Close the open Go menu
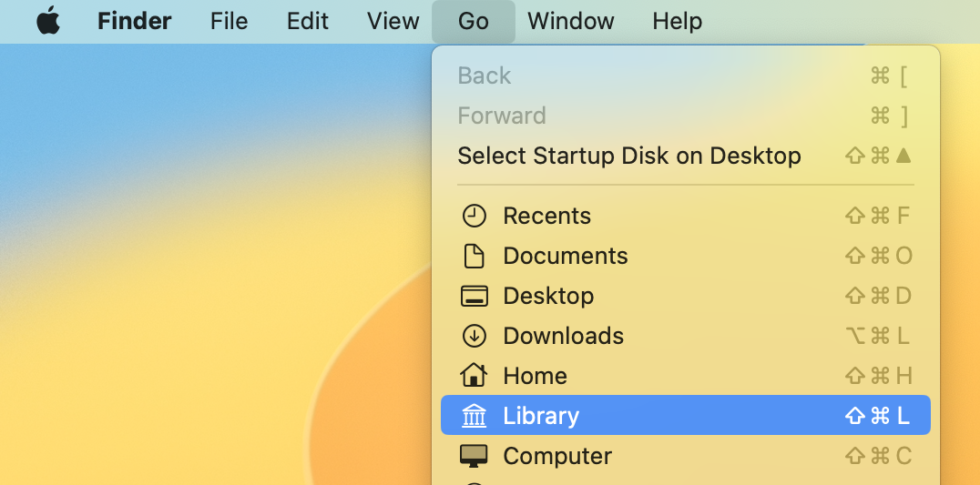Image resolution: width=980 pixels, height=485 pixels. pyautogui.click(x=474, y=21)
